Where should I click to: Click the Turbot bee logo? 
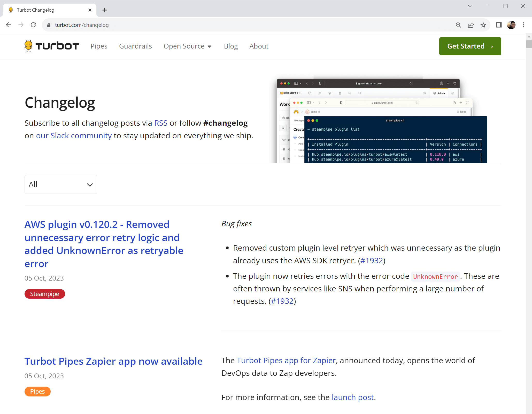[x=52, y=46]
